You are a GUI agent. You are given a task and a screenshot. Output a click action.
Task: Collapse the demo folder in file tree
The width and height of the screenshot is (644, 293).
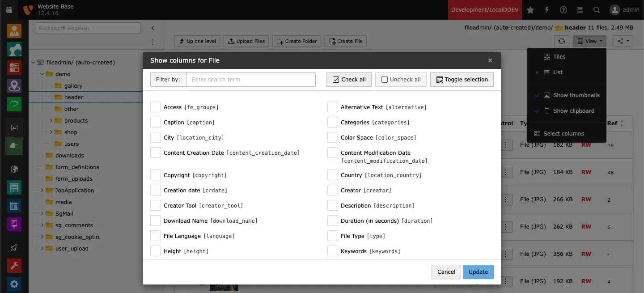tap(42, 74)
